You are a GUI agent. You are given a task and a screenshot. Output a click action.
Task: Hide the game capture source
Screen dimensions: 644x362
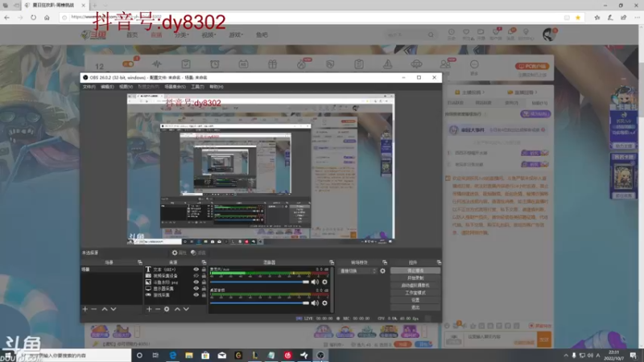pos(196,294)
